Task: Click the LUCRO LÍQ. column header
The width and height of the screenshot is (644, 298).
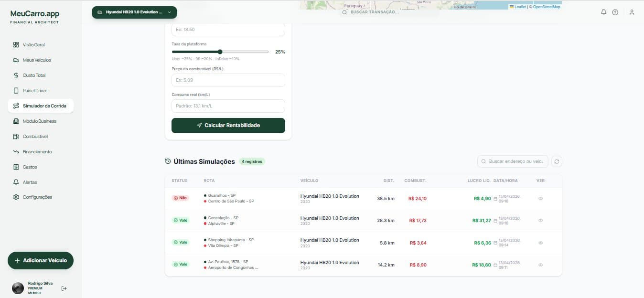Action: pyautogui.click(x=479, y=181)
